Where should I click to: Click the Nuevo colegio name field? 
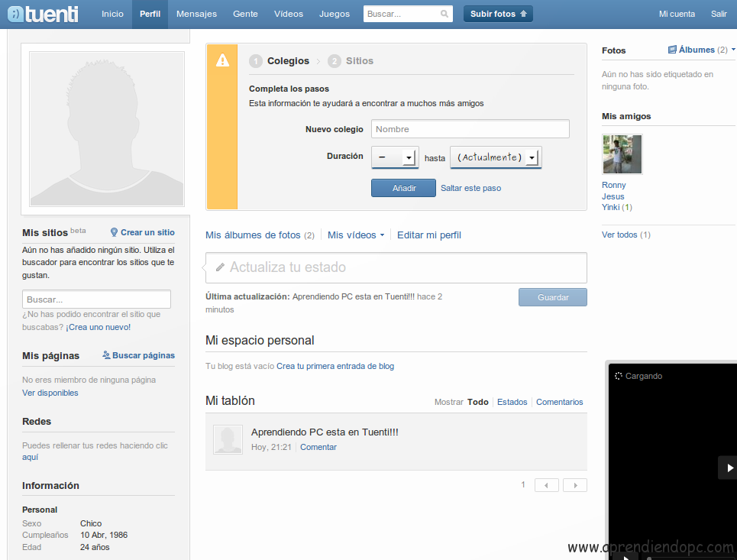(x=470, y=129)
